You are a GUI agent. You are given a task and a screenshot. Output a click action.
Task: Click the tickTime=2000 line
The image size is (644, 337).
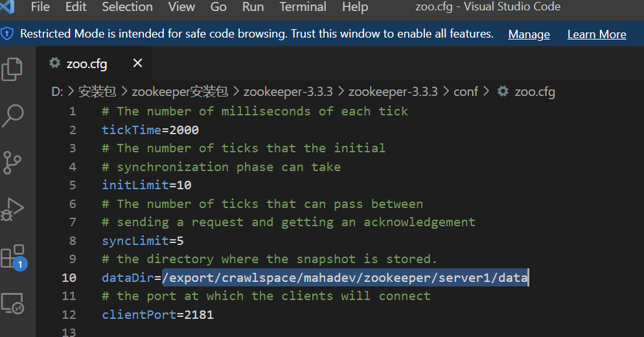click(150, 130)
